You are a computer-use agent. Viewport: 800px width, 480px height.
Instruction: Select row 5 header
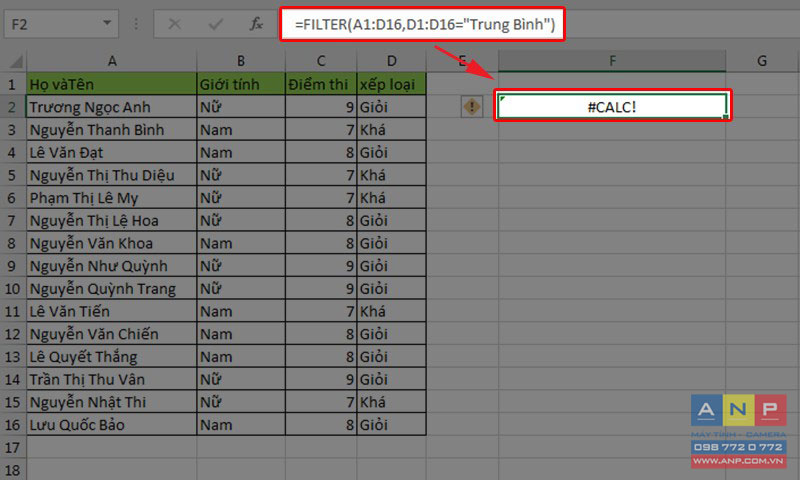pyautogui.click(x=13, y=175)
